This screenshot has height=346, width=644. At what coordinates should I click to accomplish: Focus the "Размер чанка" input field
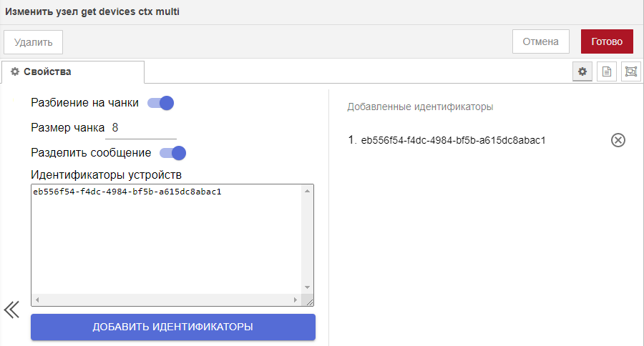click(140, 129)
